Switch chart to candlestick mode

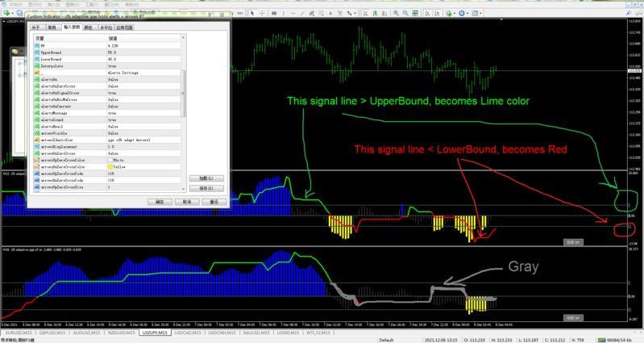(375, 13)
